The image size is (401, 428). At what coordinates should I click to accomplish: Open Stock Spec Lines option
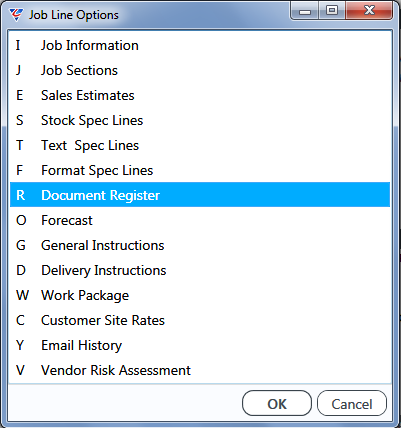(200, 120)
